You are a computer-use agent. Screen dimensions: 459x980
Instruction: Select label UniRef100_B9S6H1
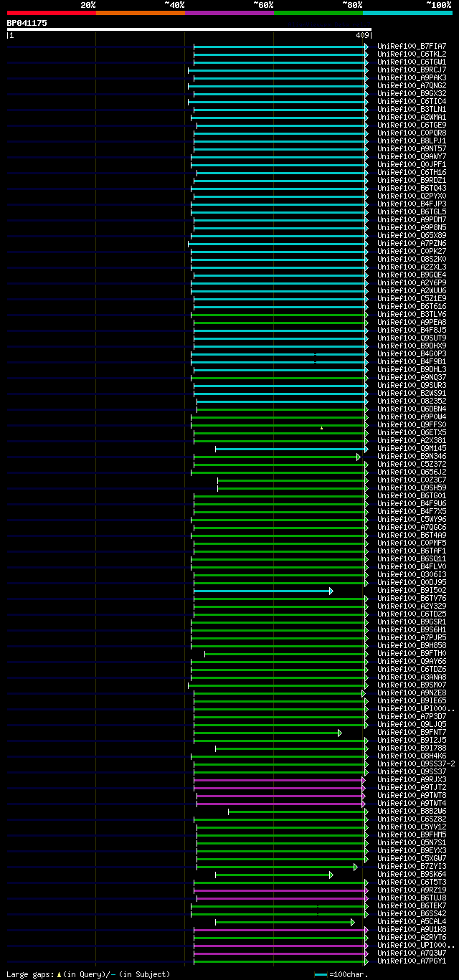[412, 629]
